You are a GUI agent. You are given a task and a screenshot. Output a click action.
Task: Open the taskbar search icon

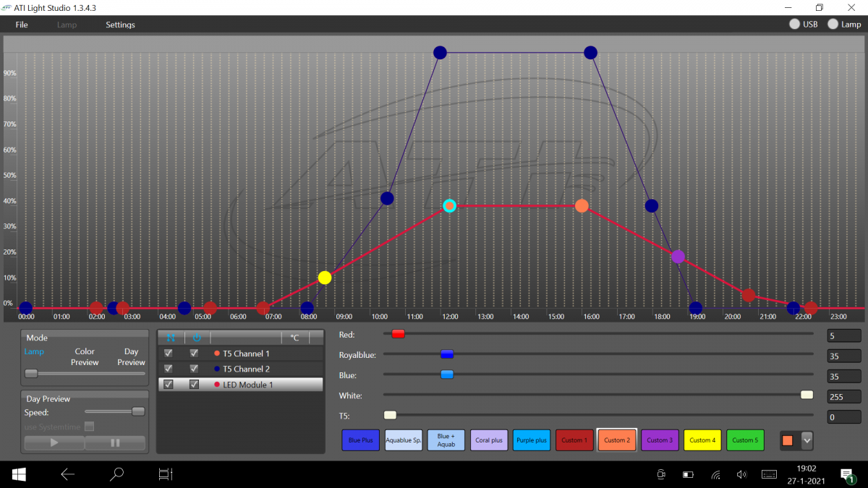[116, 474]
